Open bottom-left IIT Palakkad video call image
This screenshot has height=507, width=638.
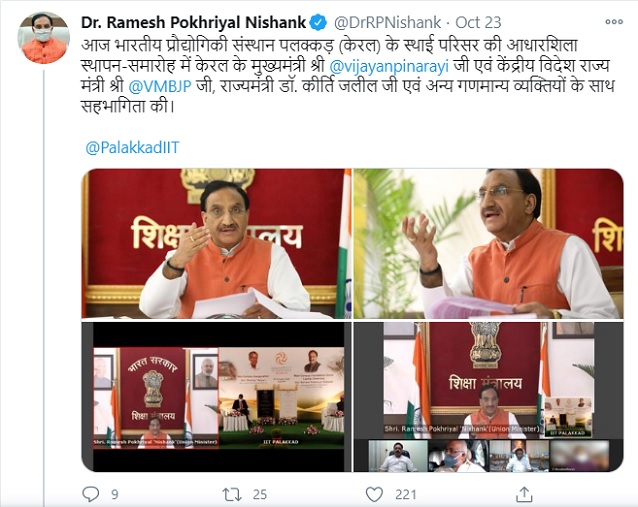216,397
